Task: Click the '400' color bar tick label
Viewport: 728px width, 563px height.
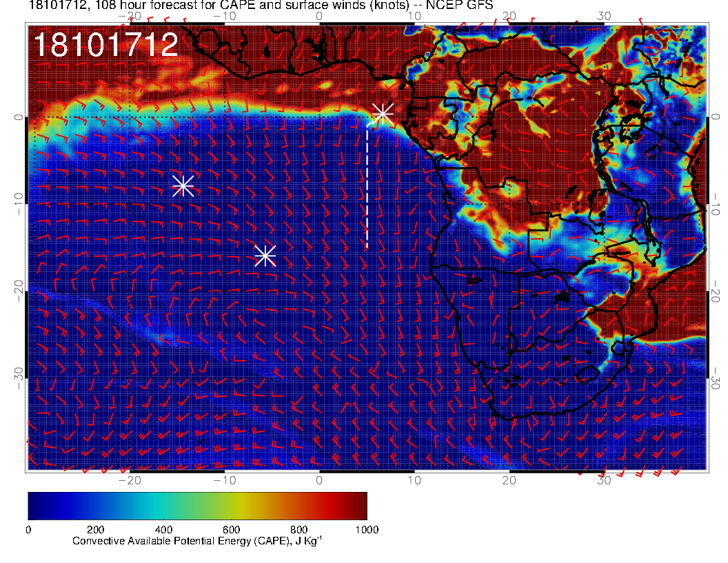Action: [163, 530]
